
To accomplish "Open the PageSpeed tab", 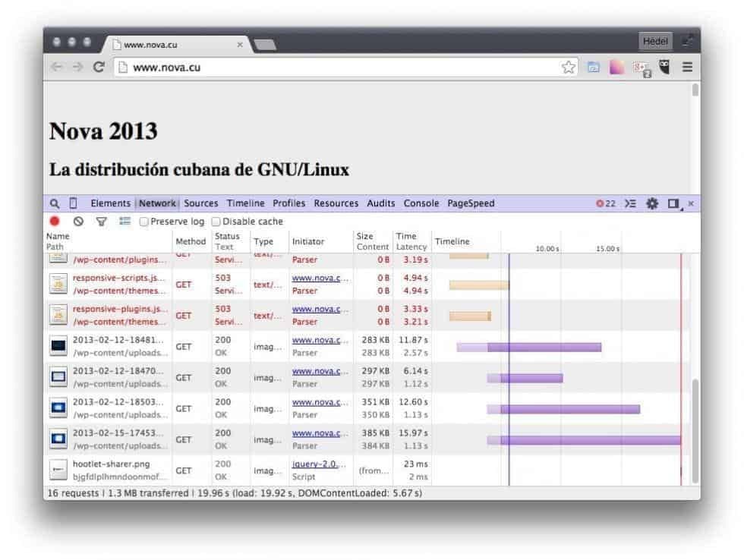I will pyautogui.click(x=471, y=203).
